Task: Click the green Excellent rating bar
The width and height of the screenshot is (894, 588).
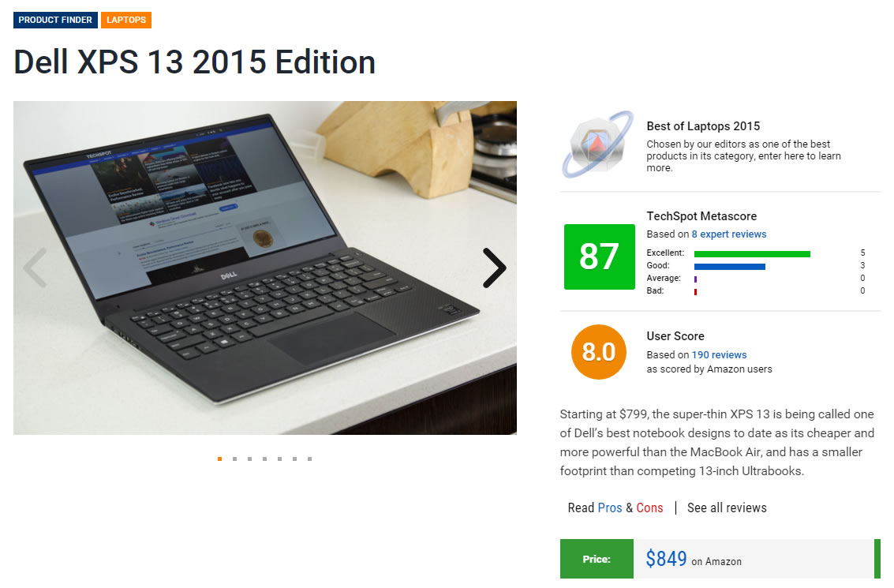Action: (752, 254)
